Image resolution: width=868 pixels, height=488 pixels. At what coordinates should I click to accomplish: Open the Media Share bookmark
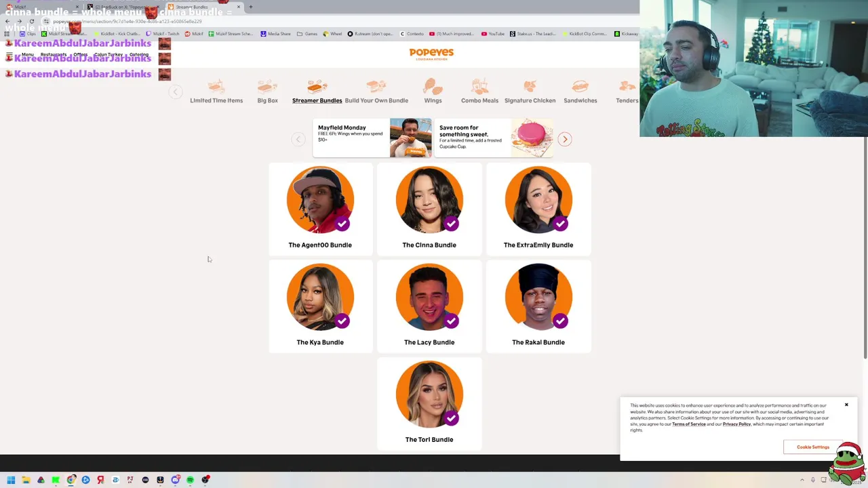point(275,34)
